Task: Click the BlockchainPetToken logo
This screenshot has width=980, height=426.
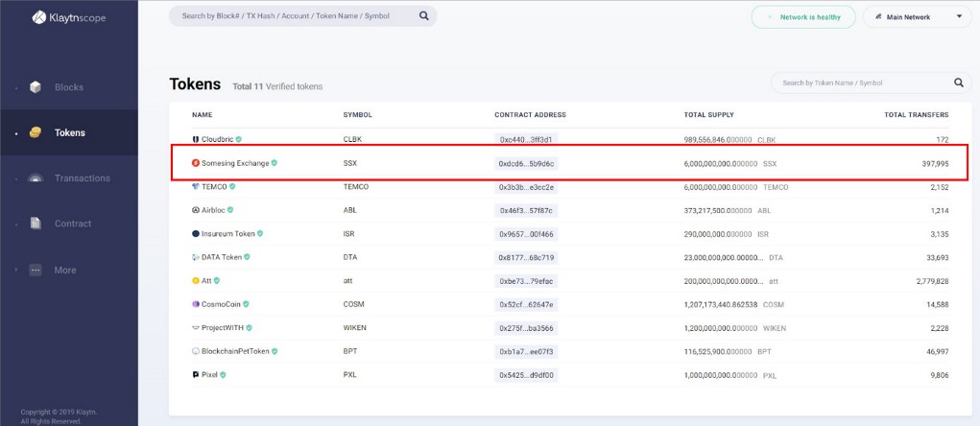Action: pyautogui.click(x=196, y=351)
